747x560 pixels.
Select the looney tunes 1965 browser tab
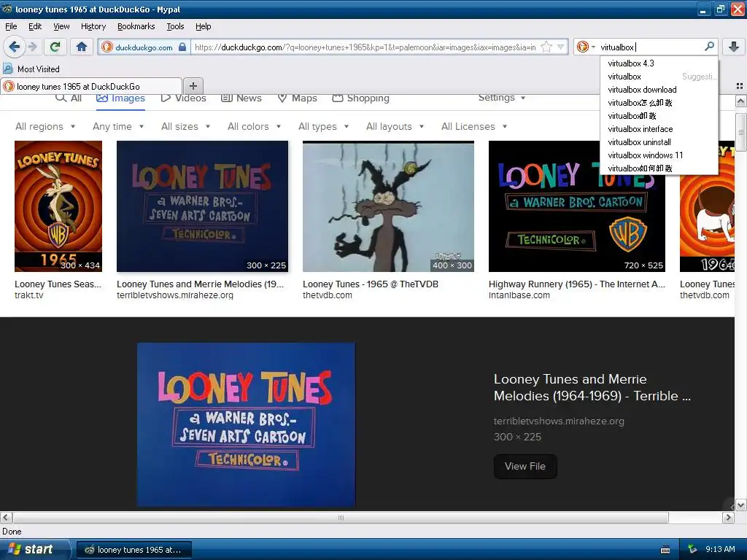(x=91, y=86)
